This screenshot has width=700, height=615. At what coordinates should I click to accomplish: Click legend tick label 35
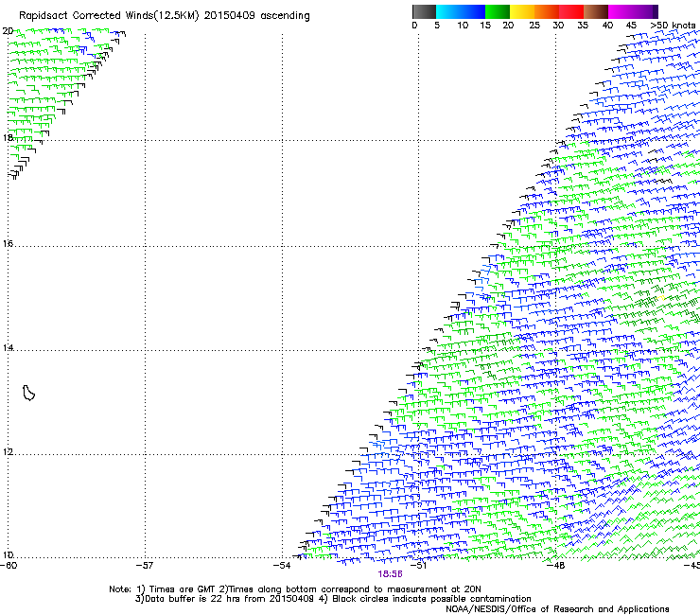coord(583,26)
